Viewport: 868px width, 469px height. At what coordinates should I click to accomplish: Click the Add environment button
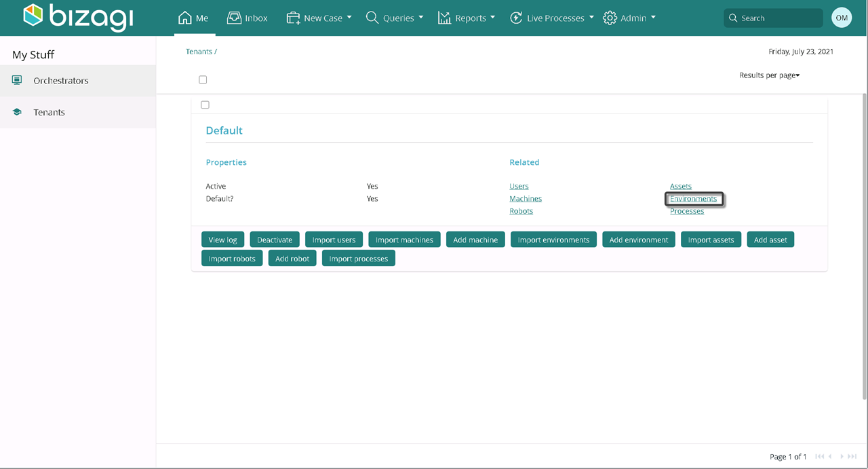[639, 240]
